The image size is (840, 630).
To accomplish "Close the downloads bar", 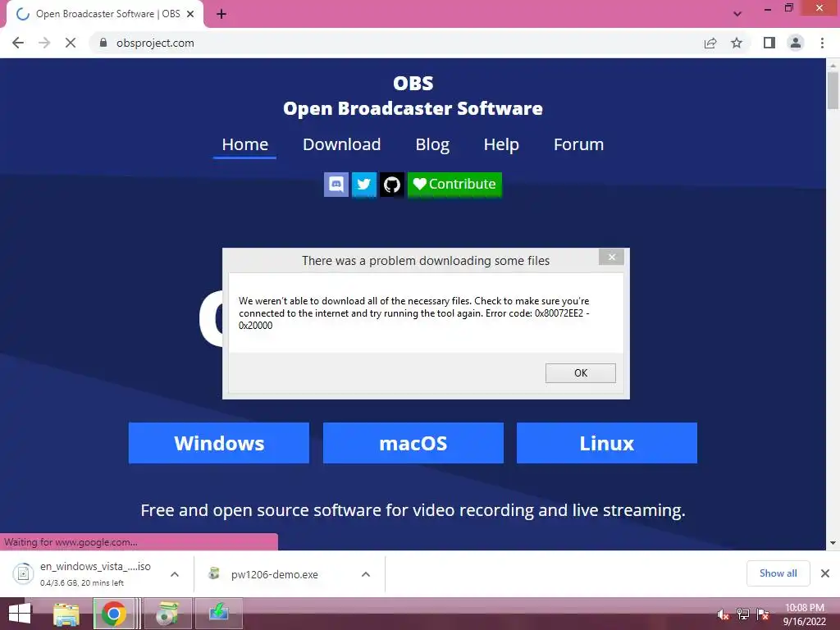I will click(825, 573).
